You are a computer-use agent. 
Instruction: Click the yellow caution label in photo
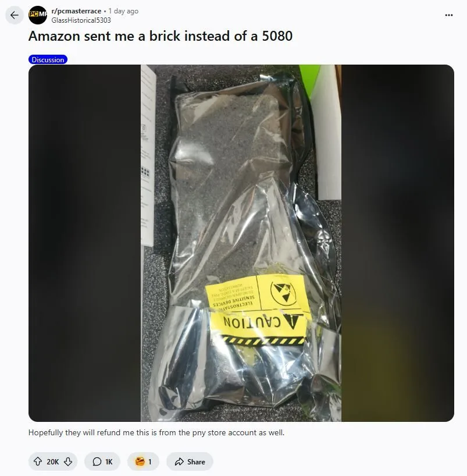[256, 310]
